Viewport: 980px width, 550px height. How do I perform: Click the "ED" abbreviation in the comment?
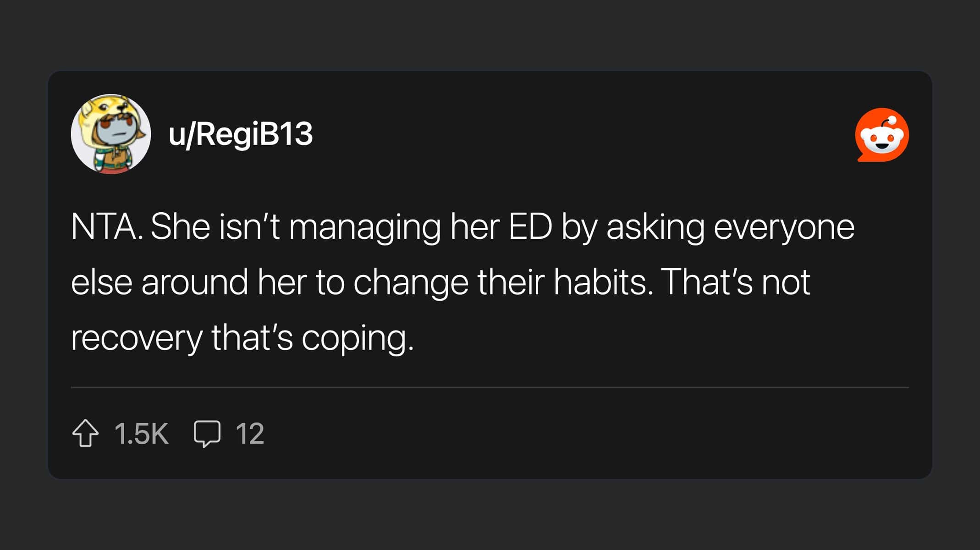[530, 227]
